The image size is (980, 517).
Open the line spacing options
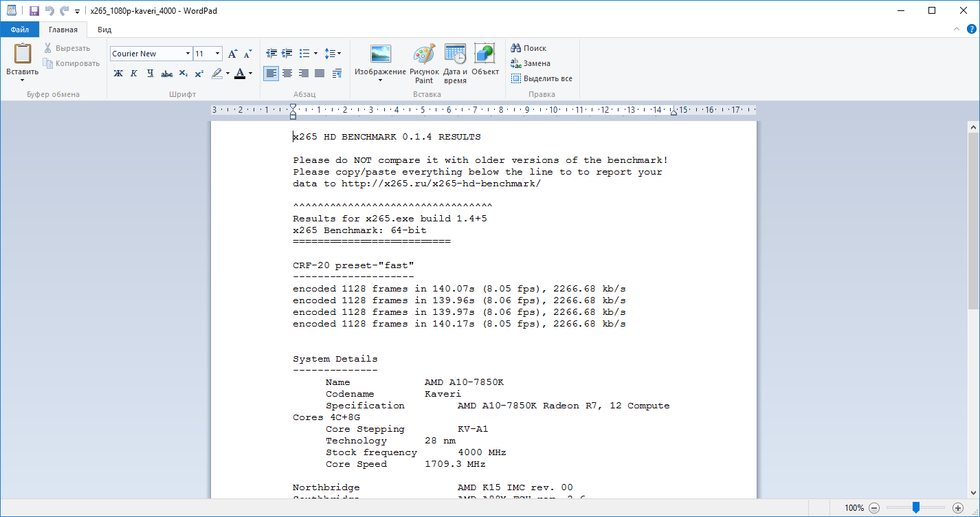[x=333, y=54]
